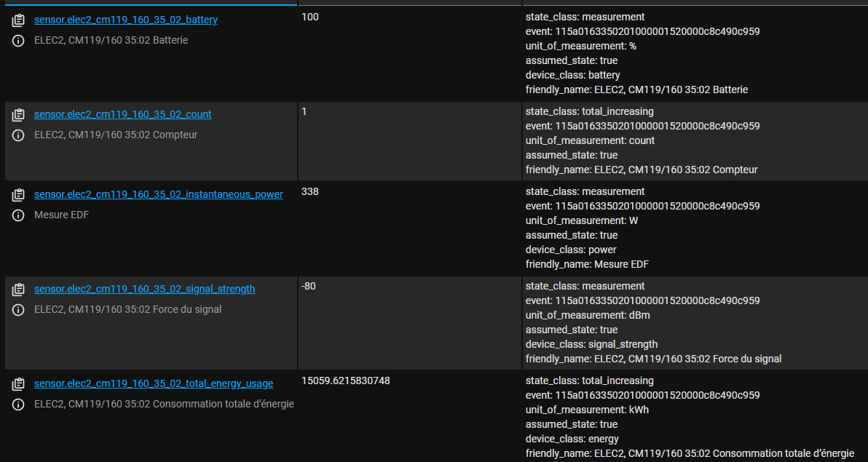Click the device_class: power attribute text
868x462 pixels.
tap(571, 250)
